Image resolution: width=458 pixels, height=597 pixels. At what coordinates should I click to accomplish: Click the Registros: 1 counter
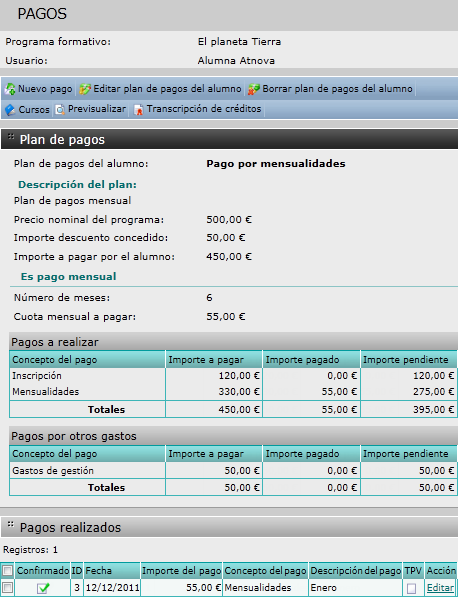tap(30, 550)
